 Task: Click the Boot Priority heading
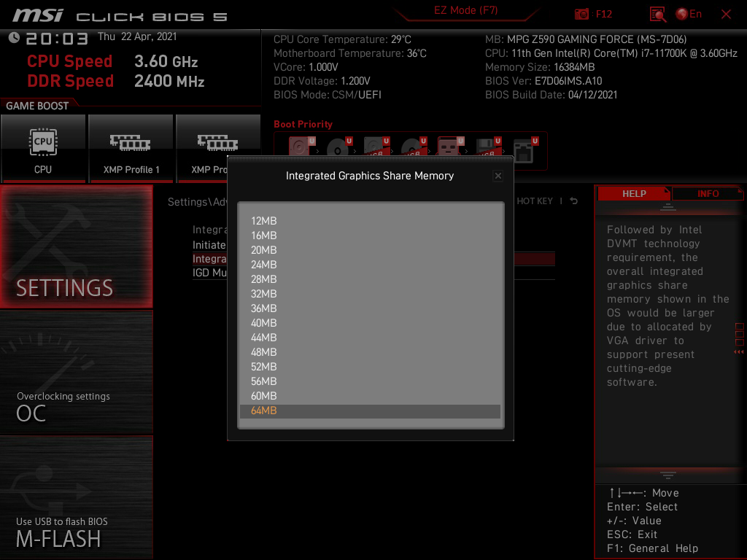click(303, 124)
